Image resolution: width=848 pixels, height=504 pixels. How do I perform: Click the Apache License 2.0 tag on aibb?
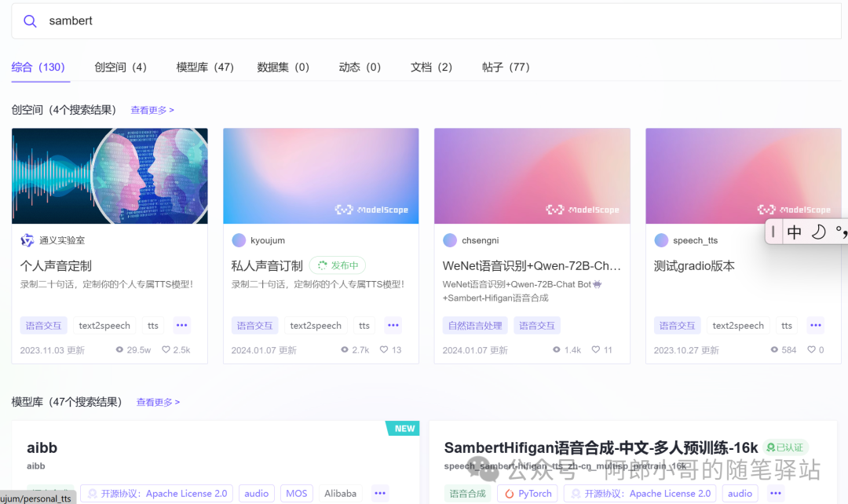157,493
